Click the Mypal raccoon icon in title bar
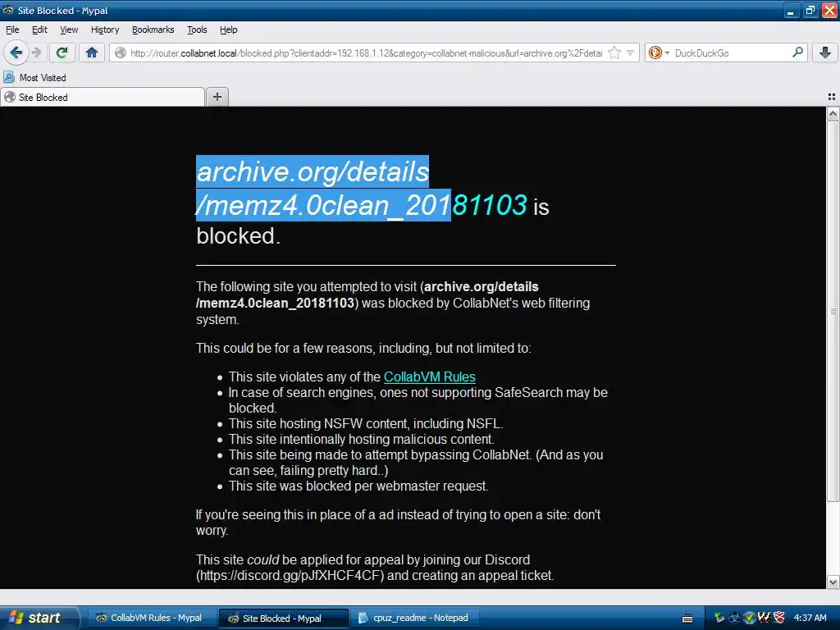Screen dimensions: 840x630 coord(8,10)
